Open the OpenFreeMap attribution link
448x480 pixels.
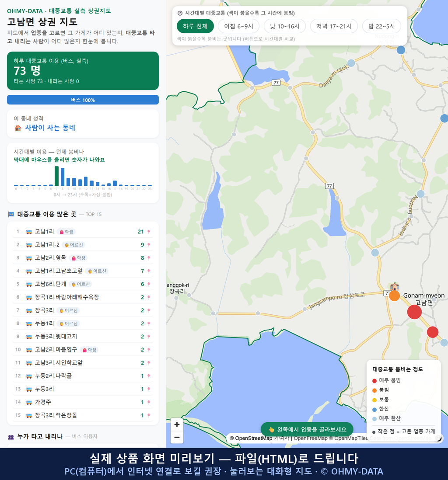coord(311,438)
